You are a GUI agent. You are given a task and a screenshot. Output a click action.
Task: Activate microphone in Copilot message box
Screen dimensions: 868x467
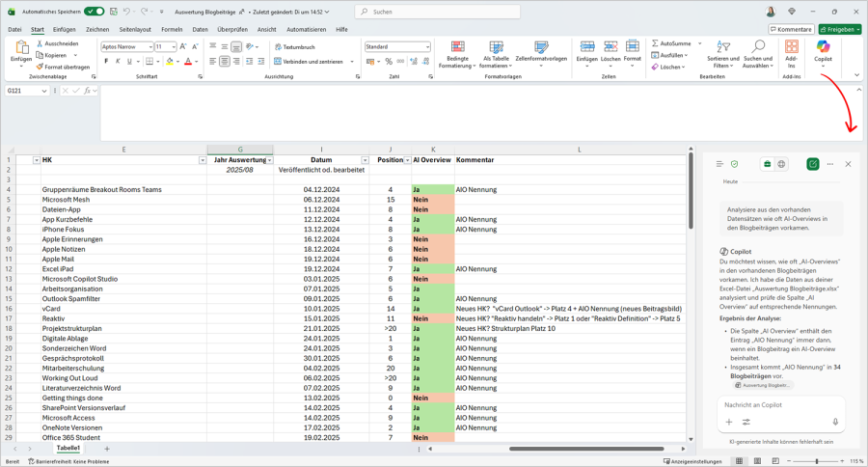pos(835,422)
